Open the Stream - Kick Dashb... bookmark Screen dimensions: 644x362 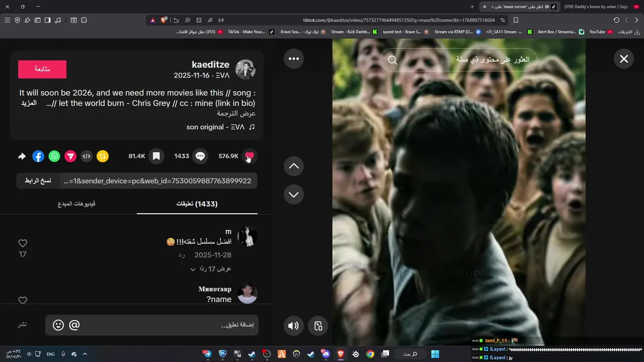tap(354, 32)
